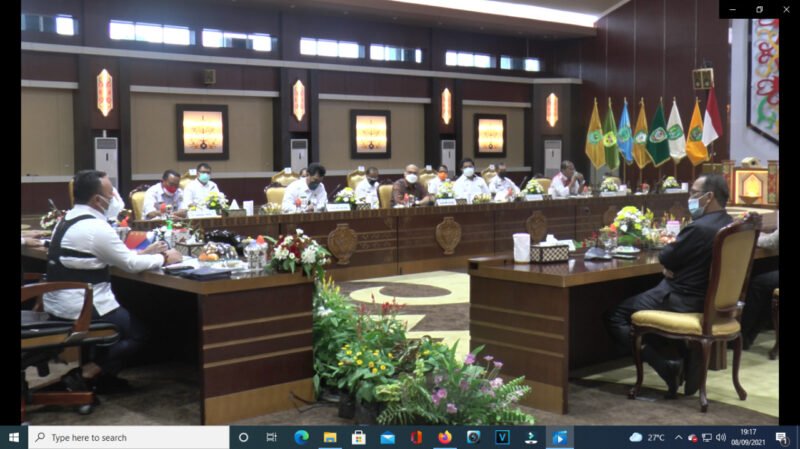Open the clock showing 19:17
This screenshot has width=800, height=449.
pos(748,437)
